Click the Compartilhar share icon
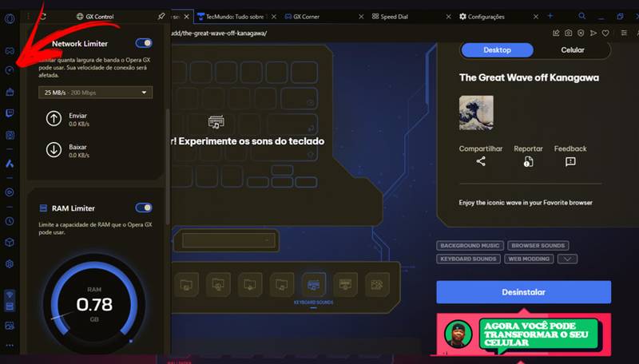639x364 pixels. pos(481,161)
